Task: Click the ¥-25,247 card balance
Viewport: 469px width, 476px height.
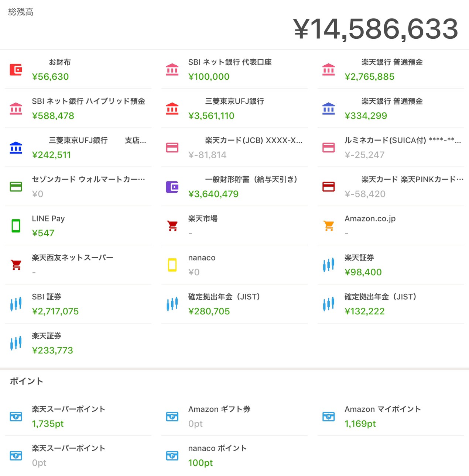Action: point(364,155)
